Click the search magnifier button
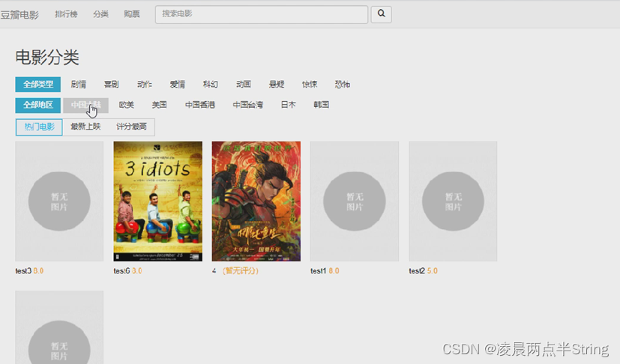The image size is (620, 364). (x=381, y=14)
